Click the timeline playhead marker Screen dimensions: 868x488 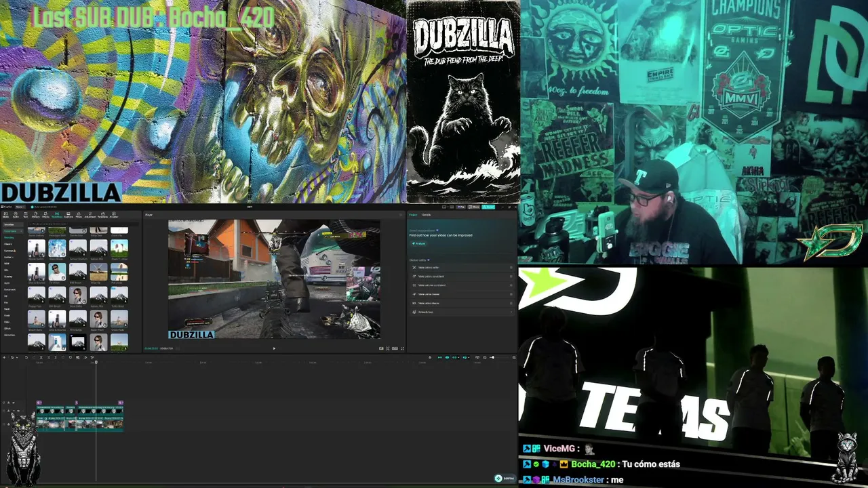96,362
